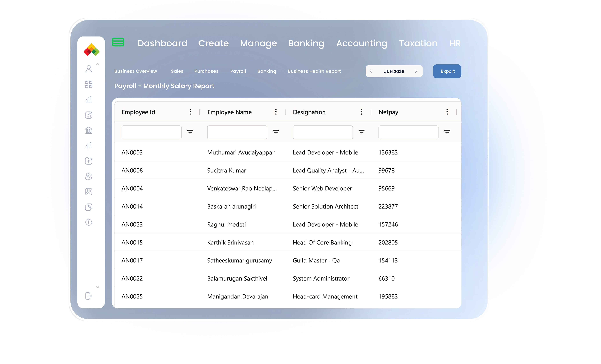Select Head Of Core Banking cell
Viewport: 601px width, 364px height.
(x=322, y=243)
